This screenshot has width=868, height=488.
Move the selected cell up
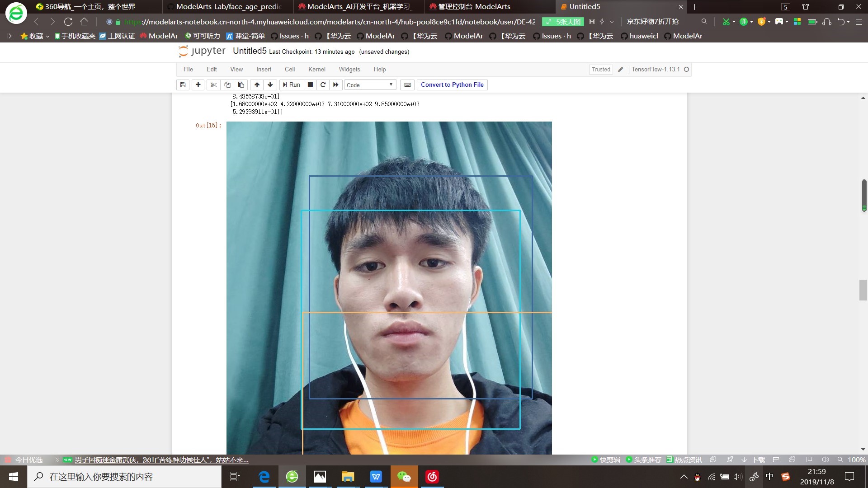pos(257,84)
